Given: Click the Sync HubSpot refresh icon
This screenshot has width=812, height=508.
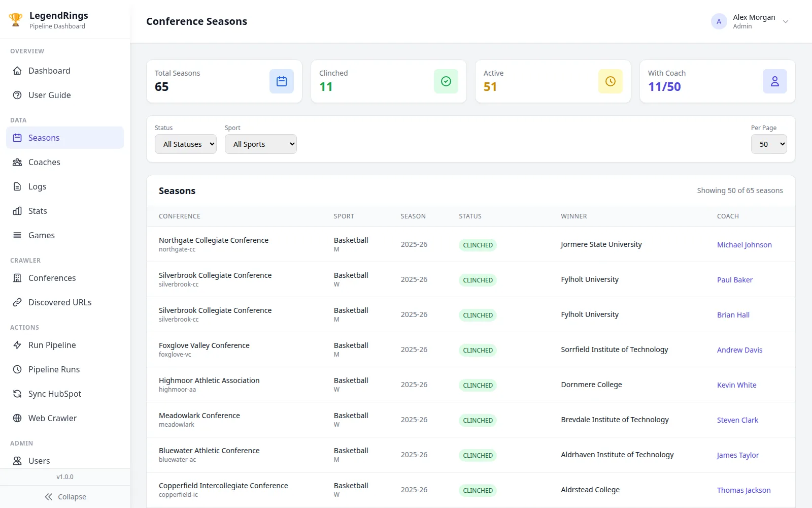Looking at the screenshot, I should [x=17, y=394].
